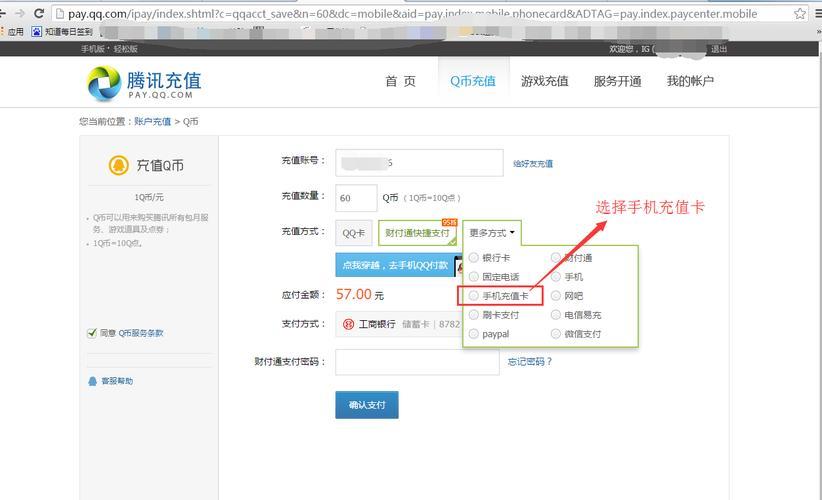Open the 工商银行 payment method selector
The image size is (822, 500).
coord(399,324)
